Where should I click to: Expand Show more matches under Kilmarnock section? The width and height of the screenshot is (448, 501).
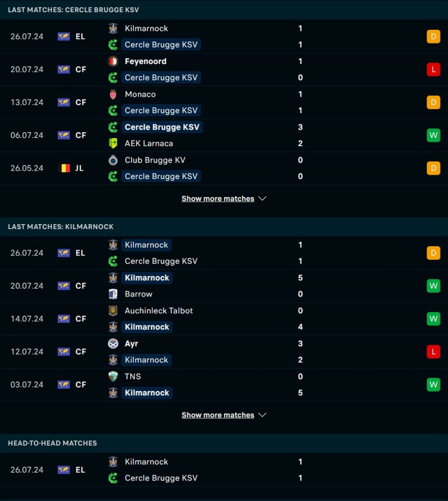218,415
